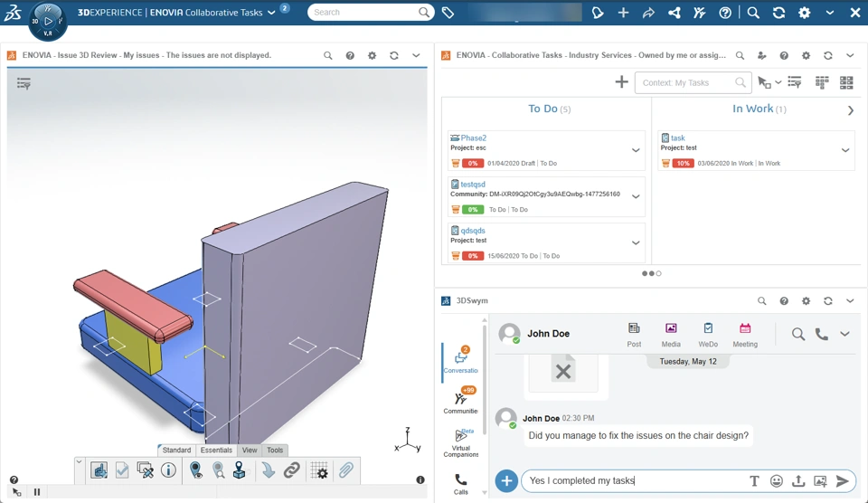
Task: Click the plus icon in top bar
Action: click(x=623, y=12)
